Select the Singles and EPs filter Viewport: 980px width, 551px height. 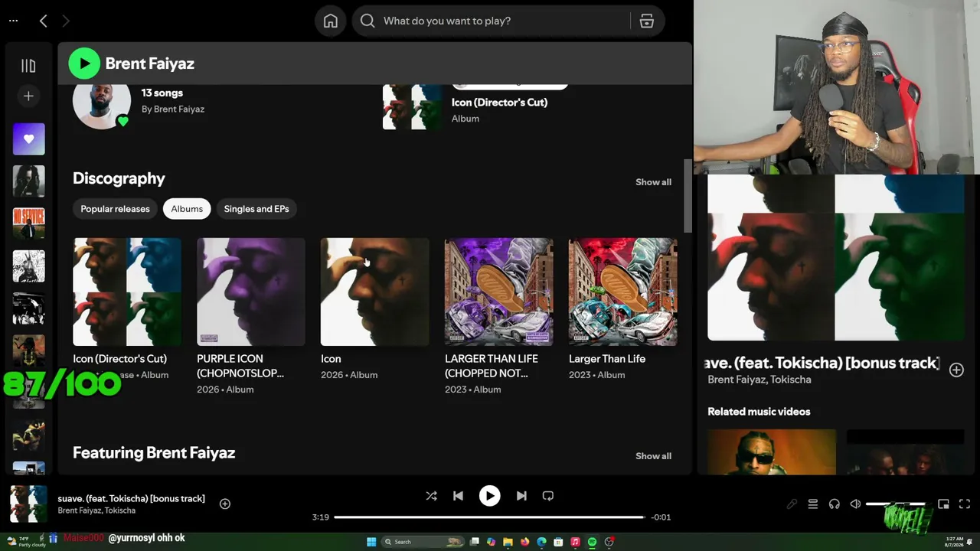coord(256,209)
